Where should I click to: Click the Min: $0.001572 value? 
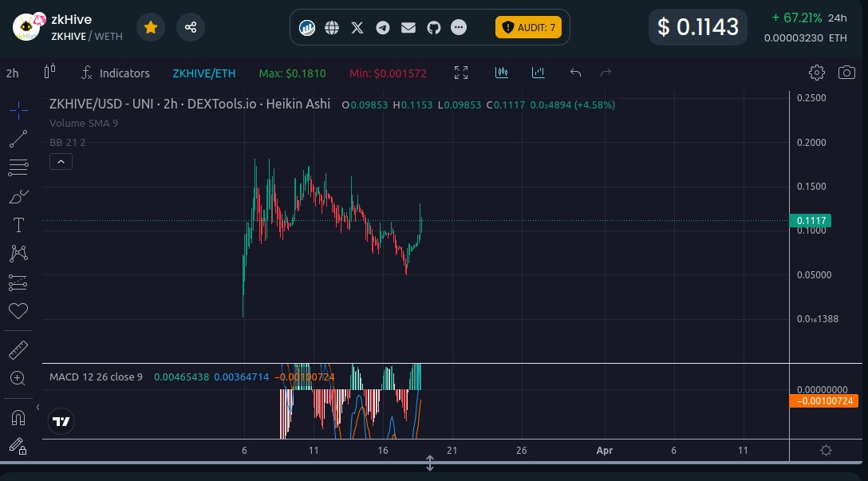point(388,73)
